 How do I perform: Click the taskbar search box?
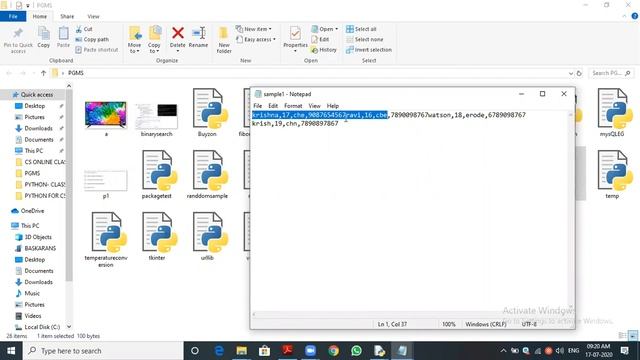coord(103,351)
